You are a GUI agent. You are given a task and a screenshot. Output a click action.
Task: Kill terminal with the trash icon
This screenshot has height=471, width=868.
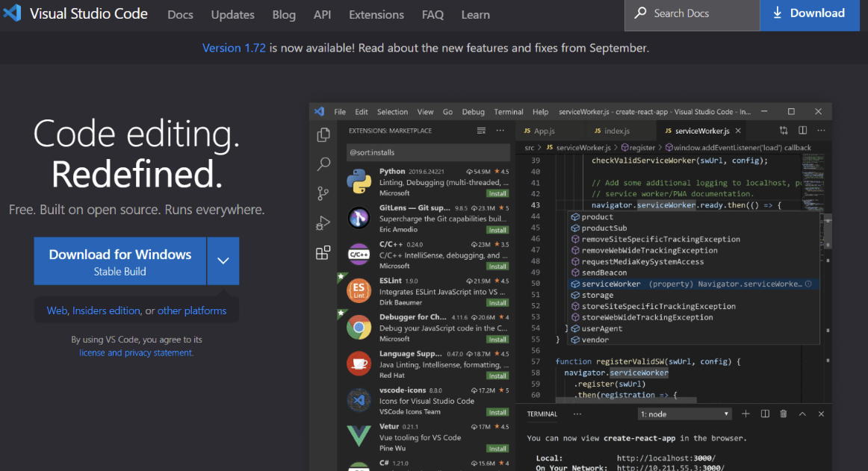pyautogui.click(x=784, y=414)
